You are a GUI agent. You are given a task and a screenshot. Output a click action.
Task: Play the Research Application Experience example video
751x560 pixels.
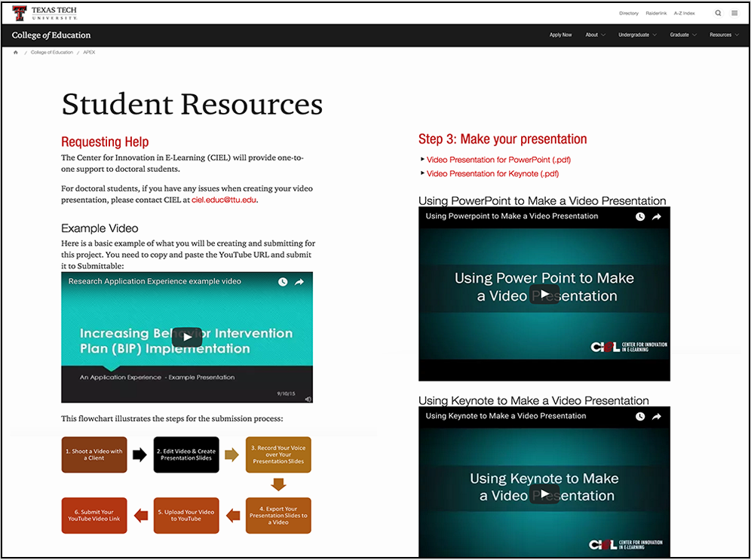tap(187, 337)
